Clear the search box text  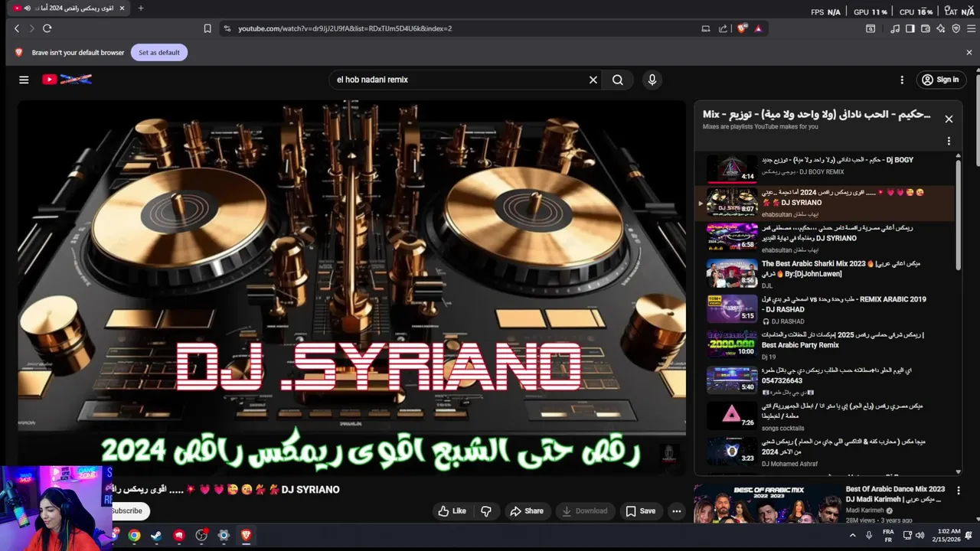[593, 80]
